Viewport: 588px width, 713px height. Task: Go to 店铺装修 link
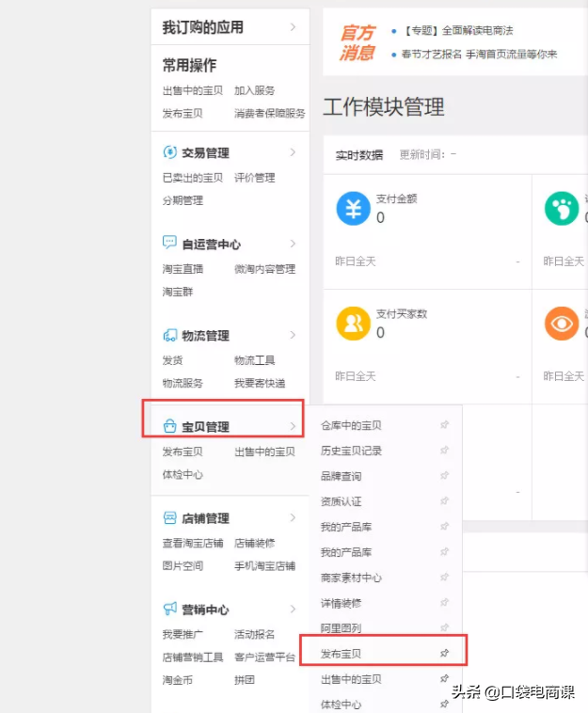coord(254,543)
